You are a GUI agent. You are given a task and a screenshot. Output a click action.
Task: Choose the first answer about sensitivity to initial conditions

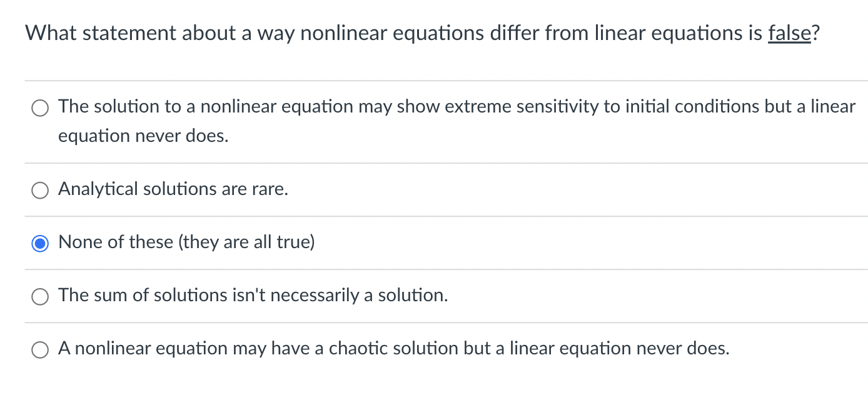point(39,107)
